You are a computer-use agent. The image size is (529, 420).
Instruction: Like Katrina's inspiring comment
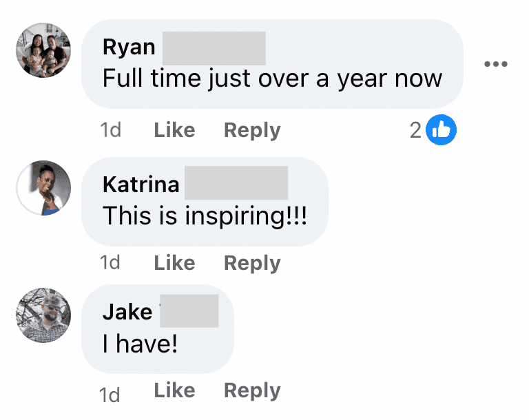click(x=174, y=263)
